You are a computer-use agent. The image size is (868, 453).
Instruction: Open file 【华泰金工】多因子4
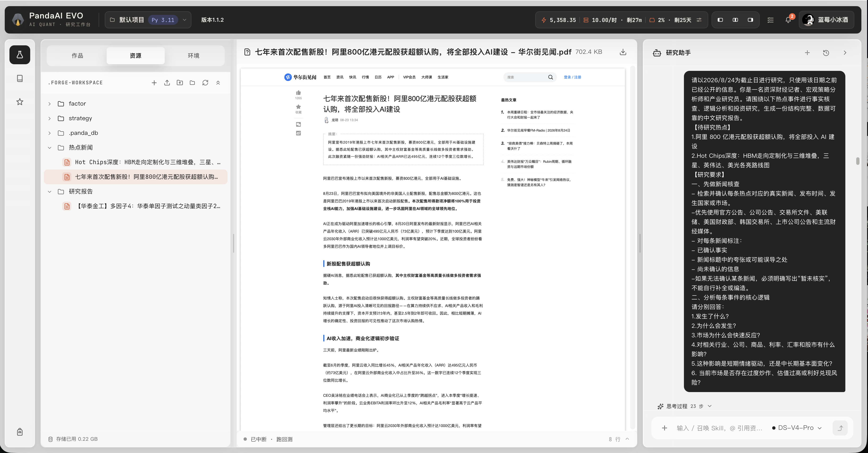point(135,206)
